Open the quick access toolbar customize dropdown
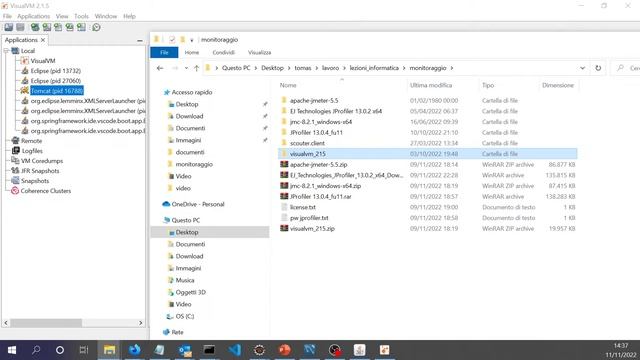 (x=191, y=40)
